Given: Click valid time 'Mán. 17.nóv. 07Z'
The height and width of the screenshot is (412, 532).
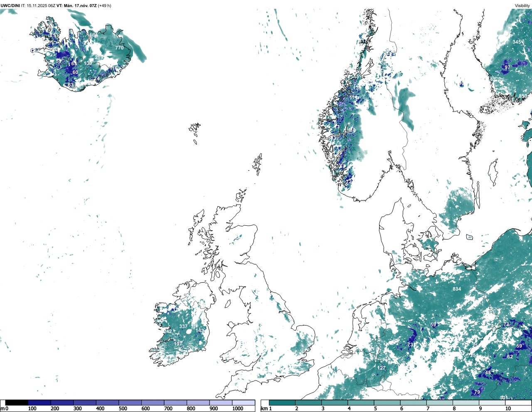Looking at the screenshot, I should click(80, 6).
